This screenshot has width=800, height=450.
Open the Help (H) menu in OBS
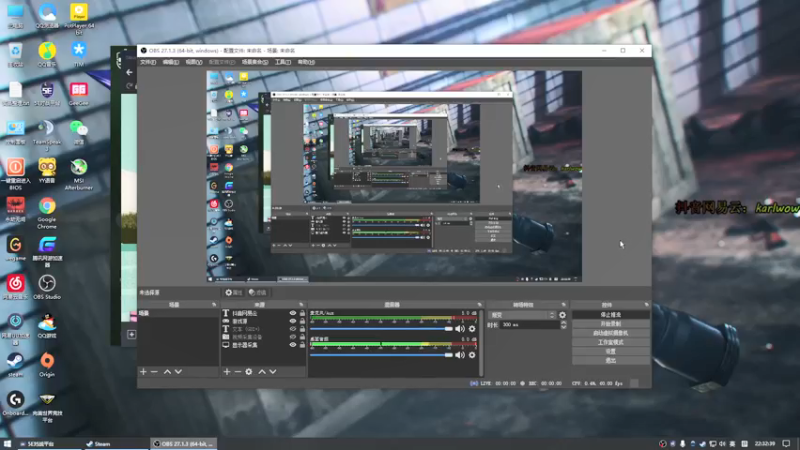tap(306, 62)
